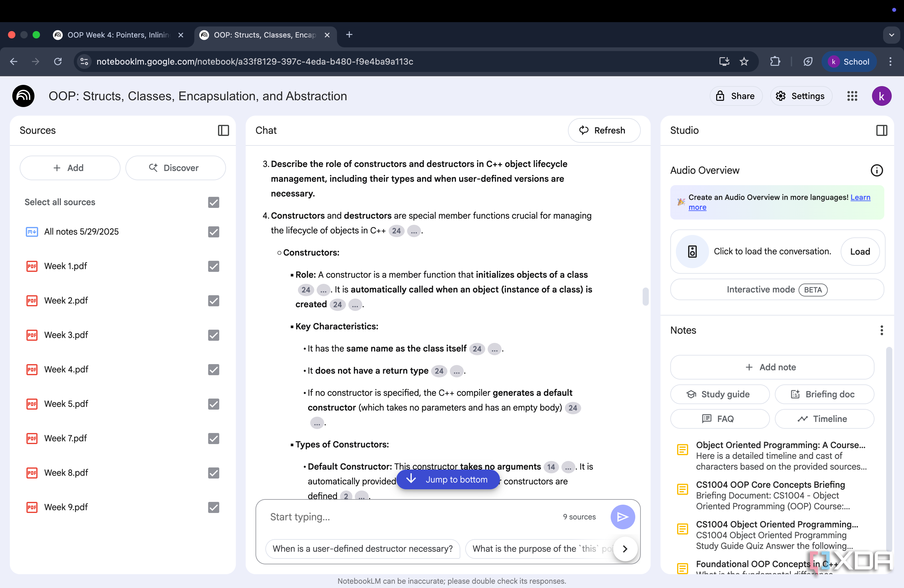Expand tab search dropdown arrow

click(891, 35)
